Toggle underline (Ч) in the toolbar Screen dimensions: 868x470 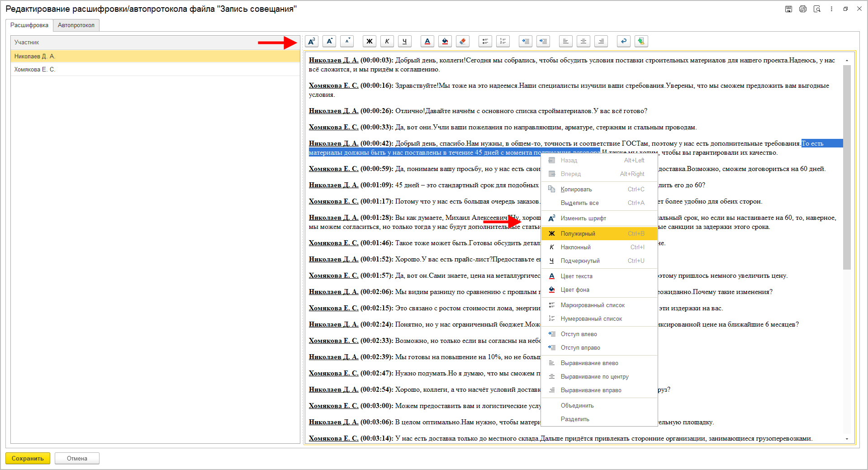click(x=405, y=42)
